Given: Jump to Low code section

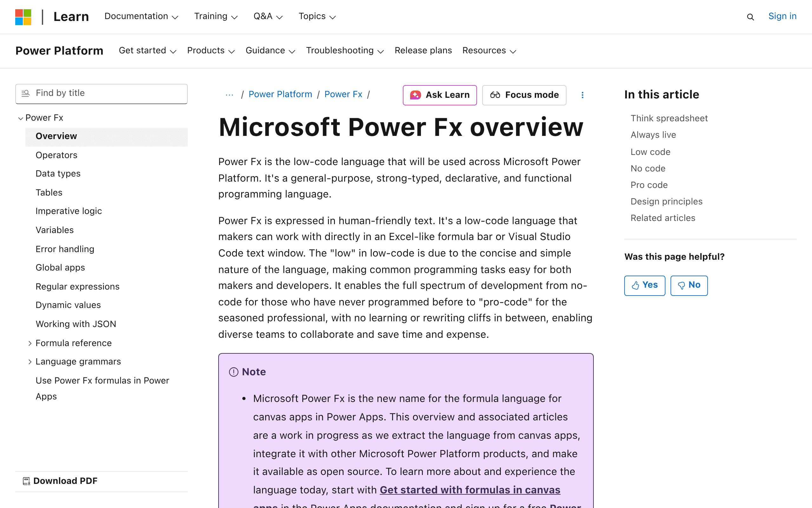Looking at the screenshot, I should [x=650, y=152].
